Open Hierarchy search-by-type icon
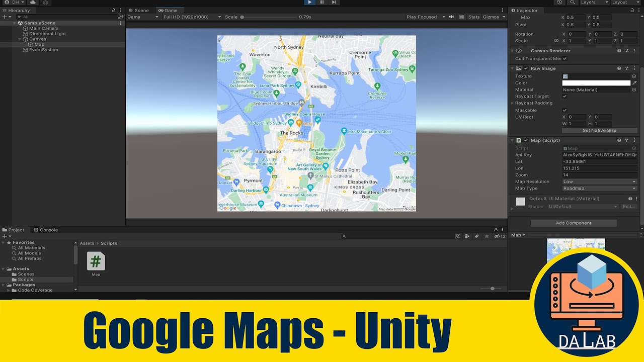This screenshot has height=362, width=644. [120, 17]
